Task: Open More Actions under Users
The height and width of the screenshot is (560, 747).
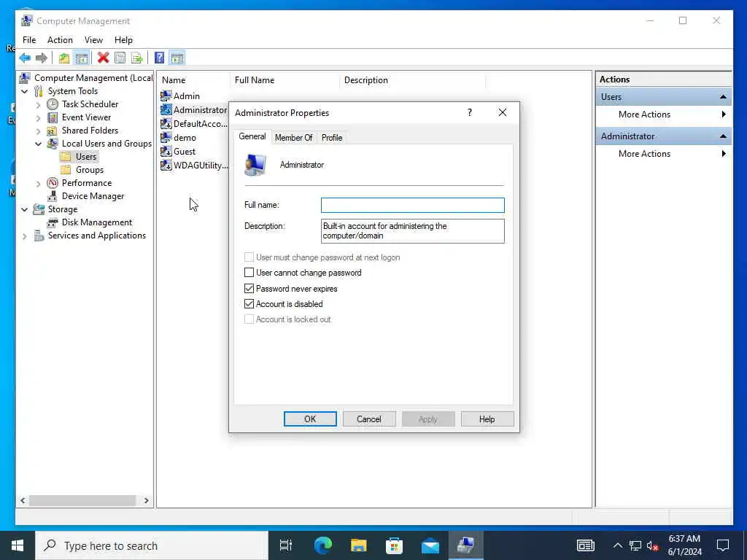Action: point(664,114)
